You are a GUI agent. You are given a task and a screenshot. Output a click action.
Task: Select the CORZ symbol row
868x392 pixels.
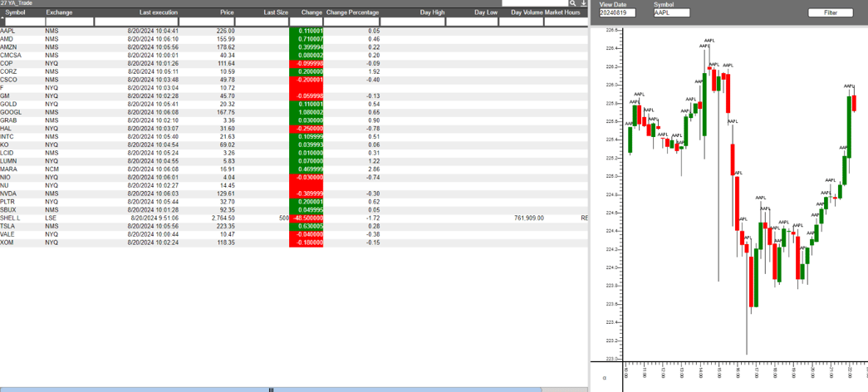coord(293,72)
